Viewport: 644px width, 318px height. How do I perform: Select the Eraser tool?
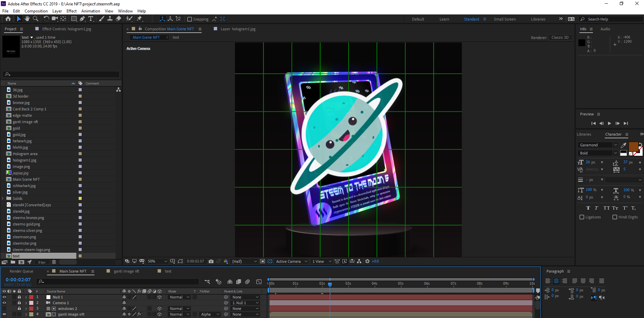118,19
